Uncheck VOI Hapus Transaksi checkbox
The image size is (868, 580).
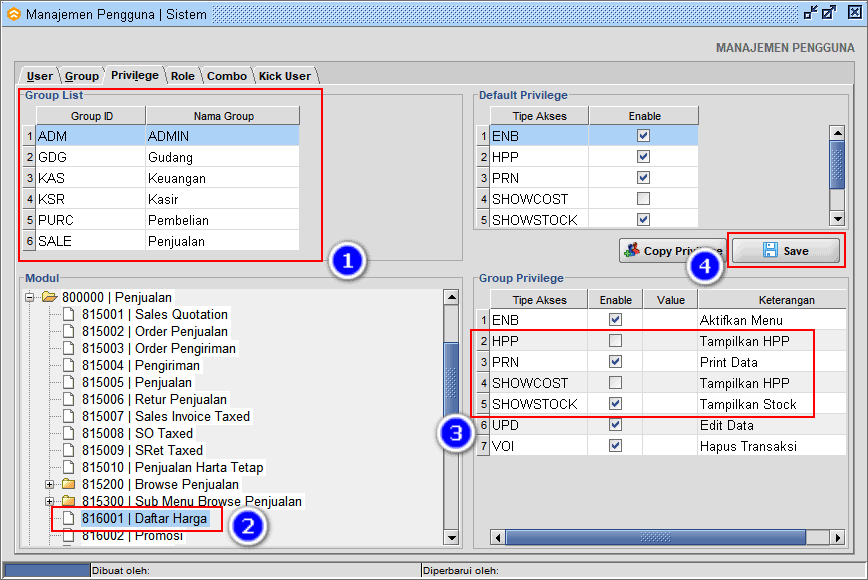615,446
